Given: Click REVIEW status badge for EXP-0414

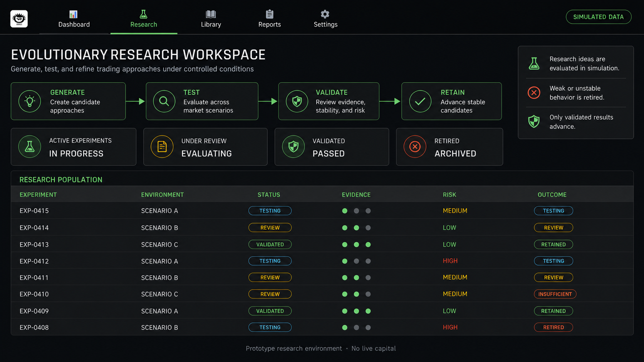Looking at the screenshot, I should click(x=270, y=227).
